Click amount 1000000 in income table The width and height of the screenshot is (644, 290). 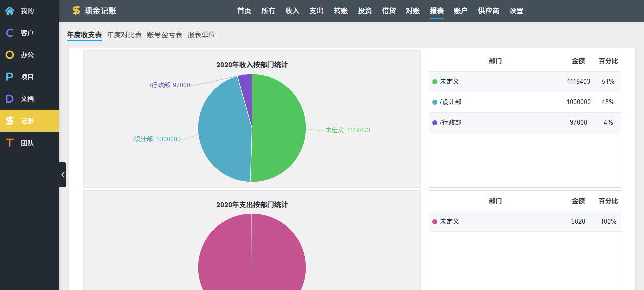point(579,102)
